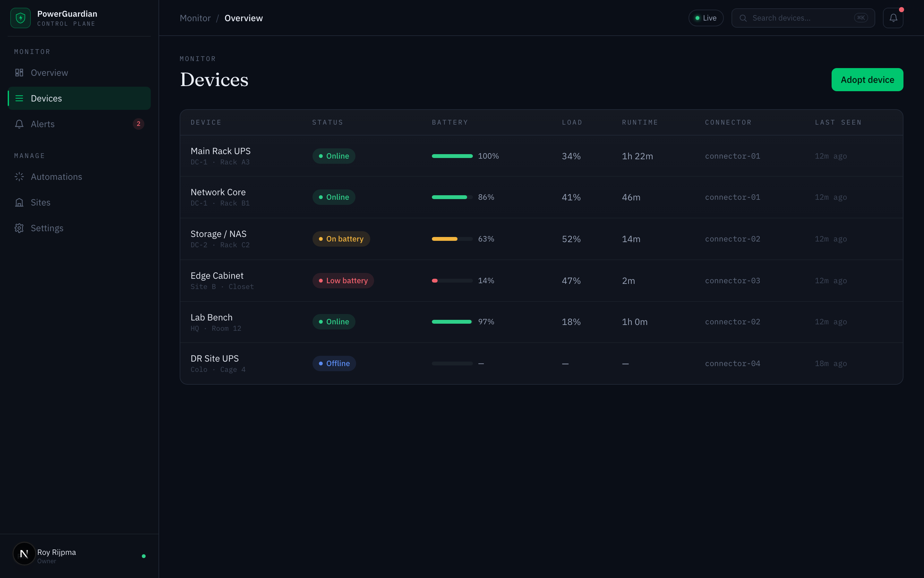This screenshot has width=924, height=578.
Task: Click the 52% load value
Action: point(571,239)
